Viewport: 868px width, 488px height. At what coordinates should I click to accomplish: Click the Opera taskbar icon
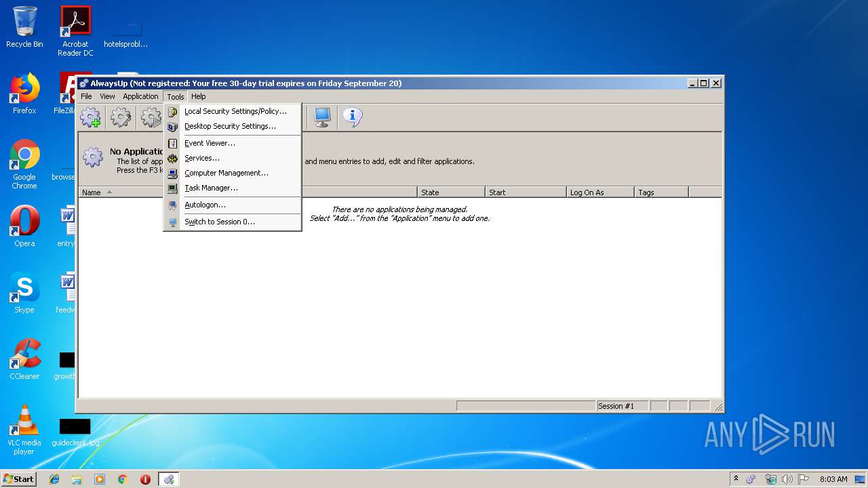[x=145, y=479]
